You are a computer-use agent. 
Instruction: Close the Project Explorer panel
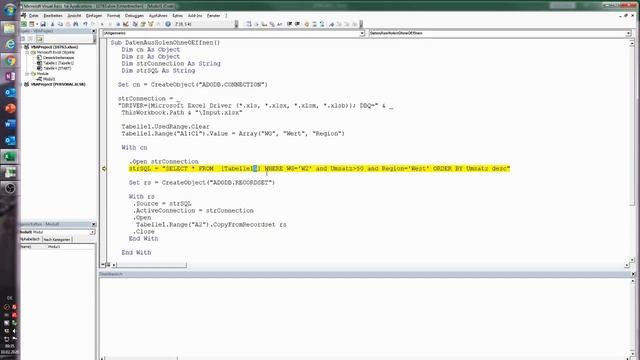pos(93,31)
